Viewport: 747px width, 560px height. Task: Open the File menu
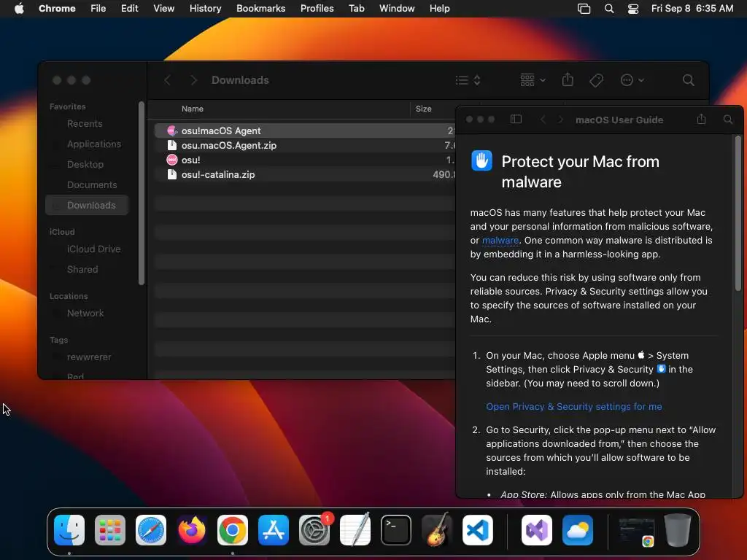(98, 8)
